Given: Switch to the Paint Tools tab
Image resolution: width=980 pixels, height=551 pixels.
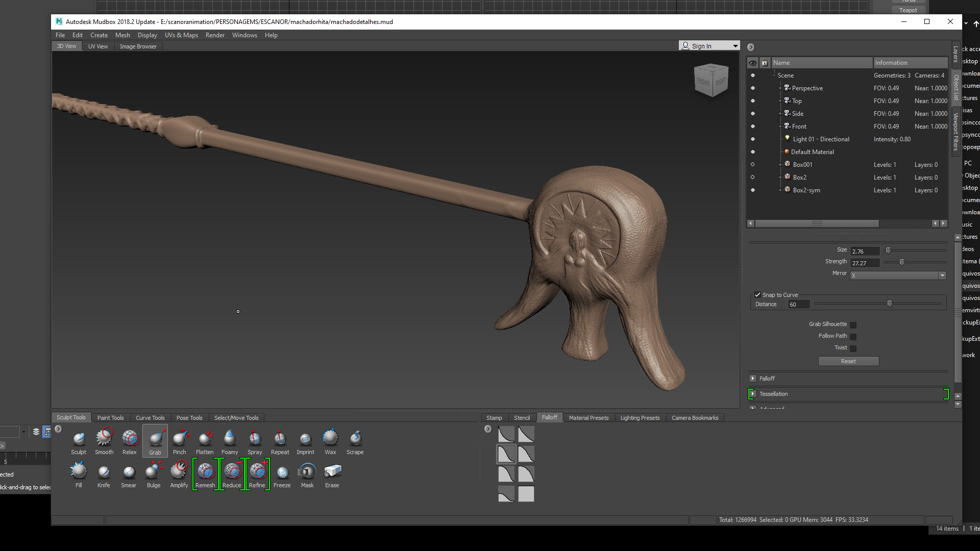Looking at the screenshot, I should 110,418.
